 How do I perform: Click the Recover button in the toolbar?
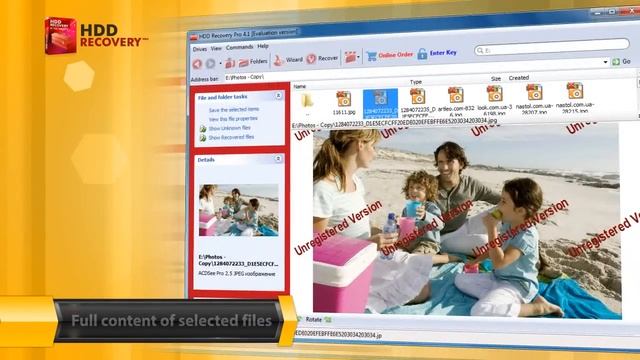click(x=322, y=59)
